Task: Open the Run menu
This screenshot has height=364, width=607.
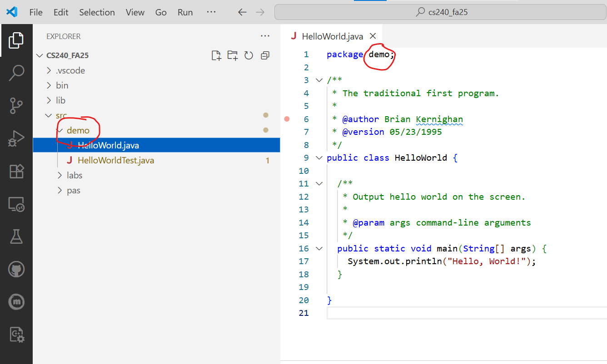Action: coord(185,12)
